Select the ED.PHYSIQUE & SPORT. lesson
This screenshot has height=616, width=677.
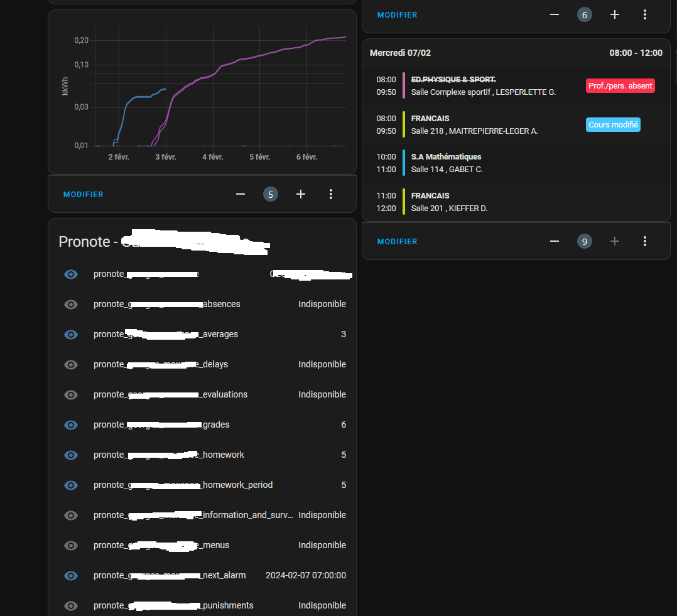coord(516,86)
